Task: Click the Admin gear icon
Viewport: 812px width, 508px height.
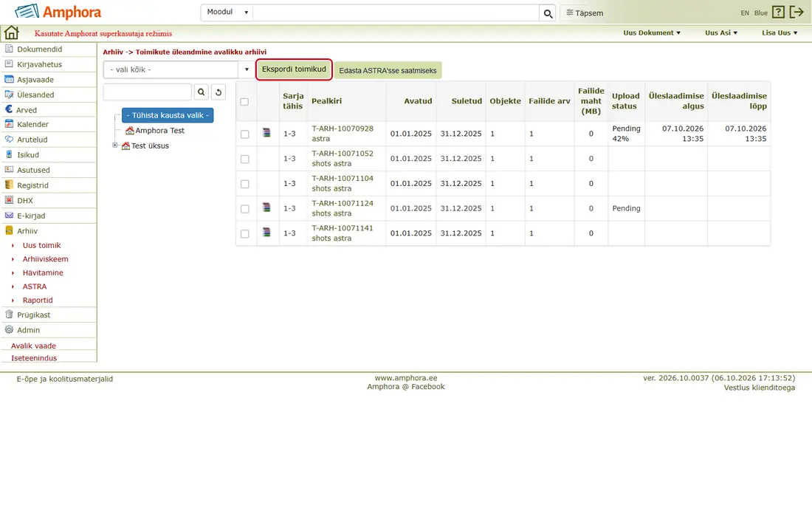Action: [9, 330]
